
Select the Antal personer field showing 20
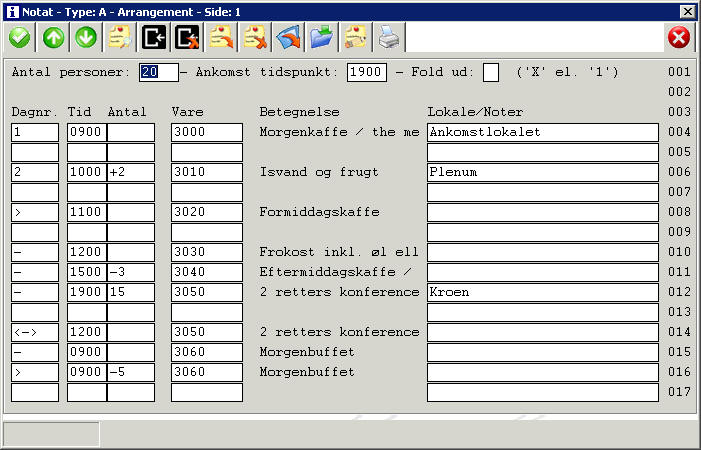click(159, 72)
